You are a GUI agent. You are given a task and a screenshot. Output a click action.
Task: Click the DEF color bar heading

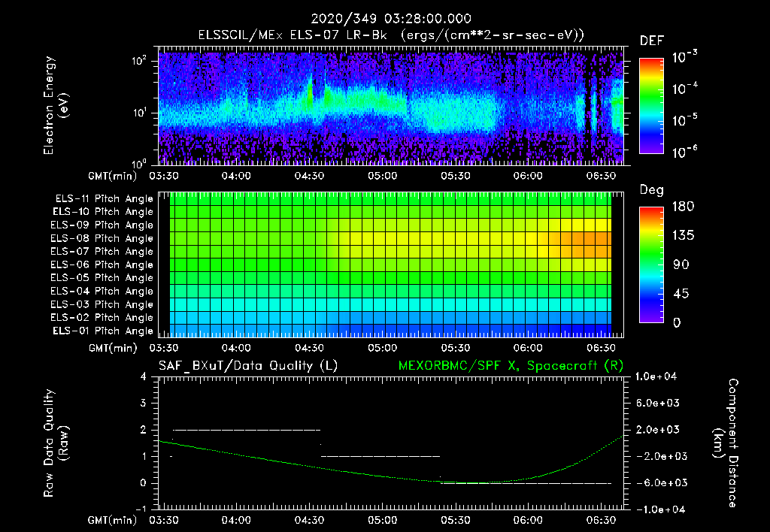pos(651,41)
